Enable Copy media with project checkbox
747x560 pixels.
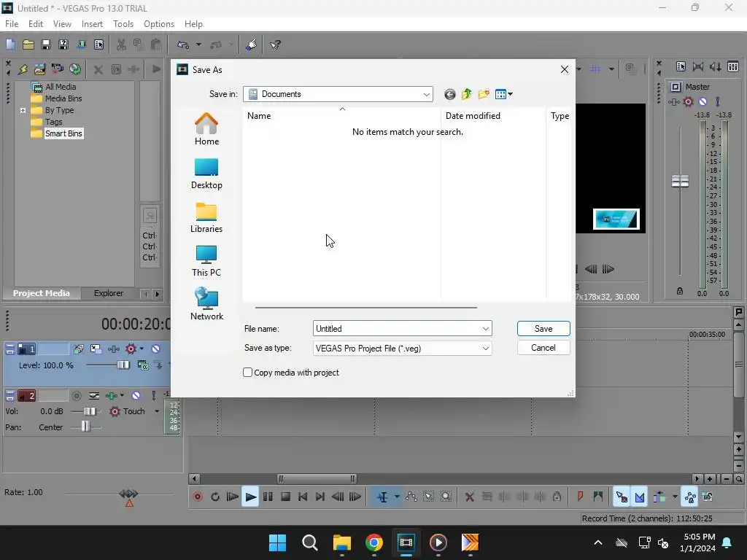(248, 373)
